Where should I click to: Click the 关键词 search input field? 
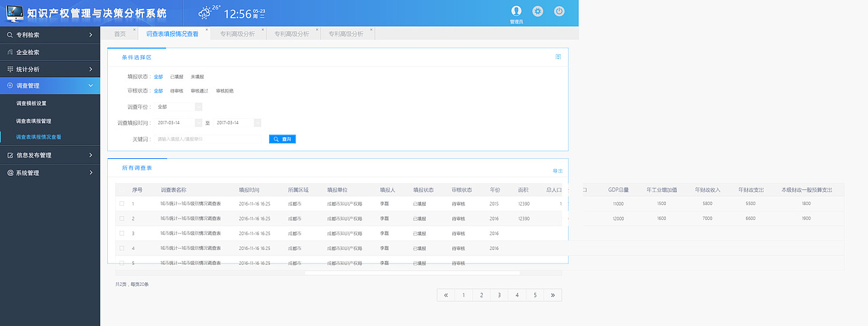click(209, 139)
